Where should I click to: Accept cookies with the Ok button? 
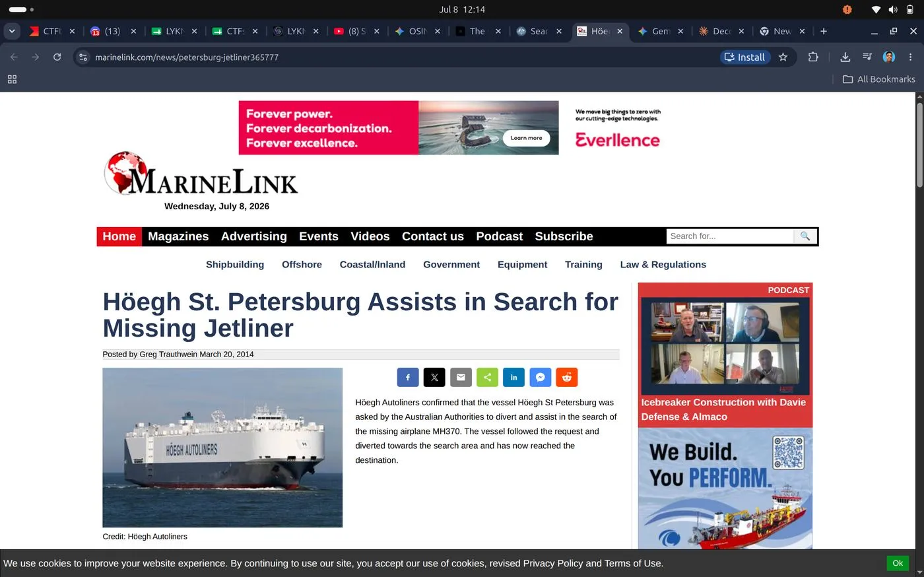point(898,563)
